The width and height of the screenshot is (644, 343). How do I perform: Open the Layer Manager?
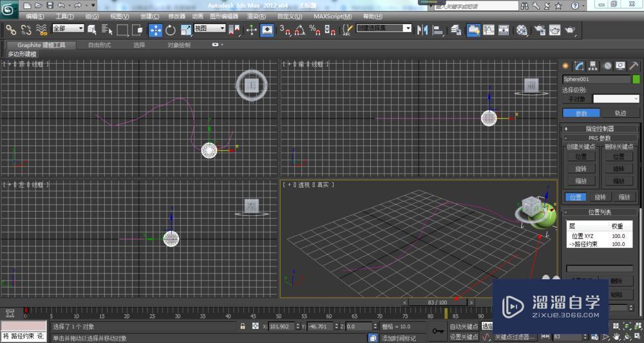[x=455, y=30]
